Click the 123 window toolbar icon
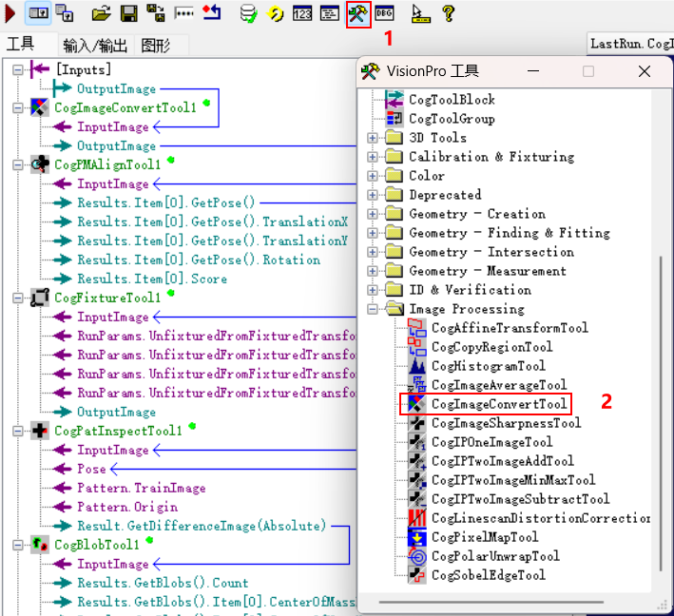 tap(302, 13)
